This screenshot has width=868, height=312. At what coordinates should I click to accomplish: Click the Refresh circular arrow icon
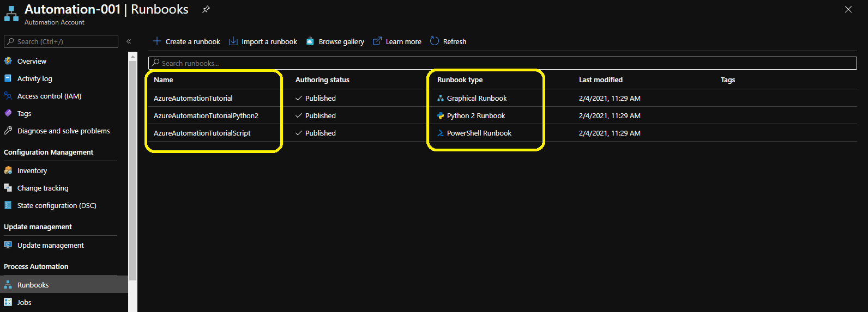point(435,41)
